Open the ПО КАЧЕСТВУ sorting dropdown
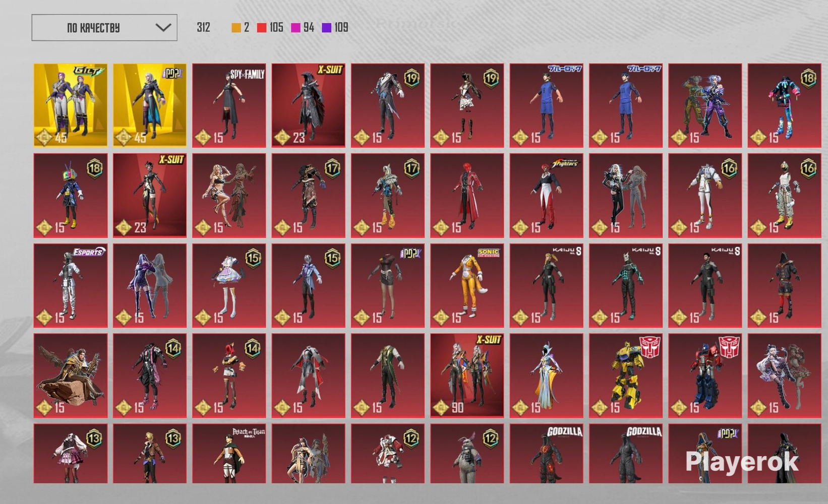The image size is (828, 504). pyautogui.click(x=104, y=28)
